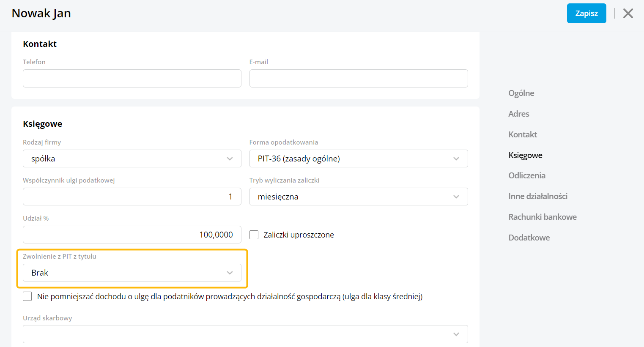644x347 pixels.
Task: Open Rodzaj firmy dropdown
Action: click(132, 158)
